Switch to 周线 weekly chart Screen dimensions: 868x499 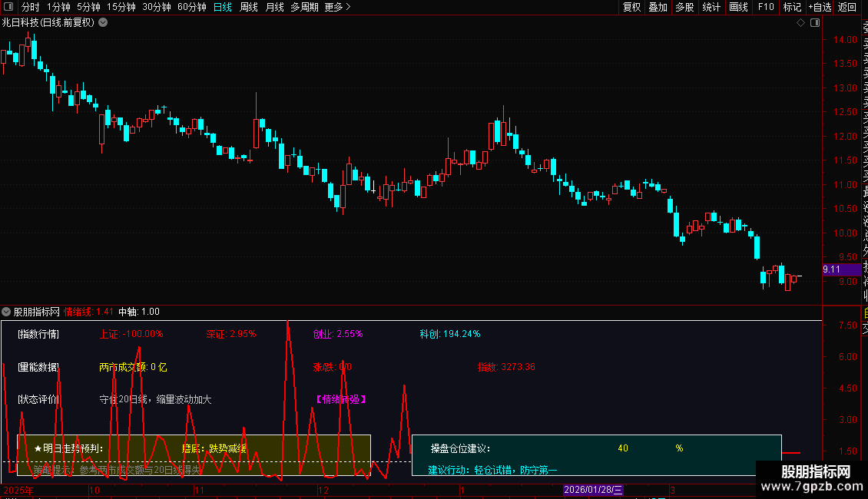point(249,7)
